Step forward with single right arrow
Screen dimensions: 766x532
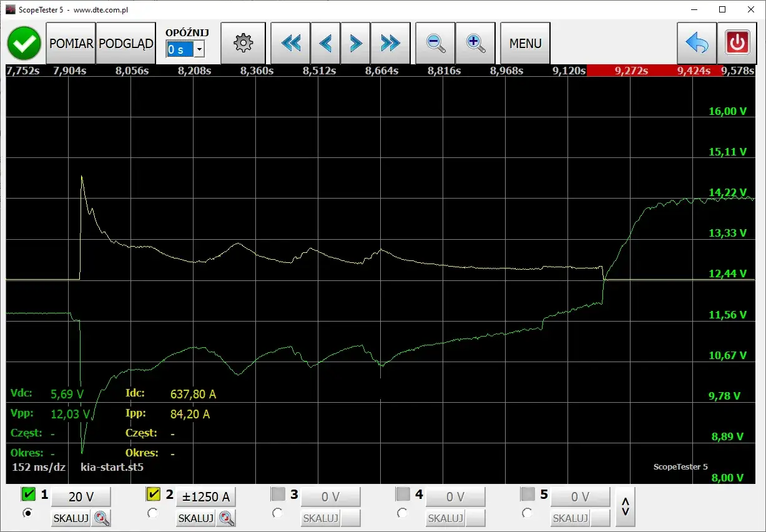coord(355,43)
